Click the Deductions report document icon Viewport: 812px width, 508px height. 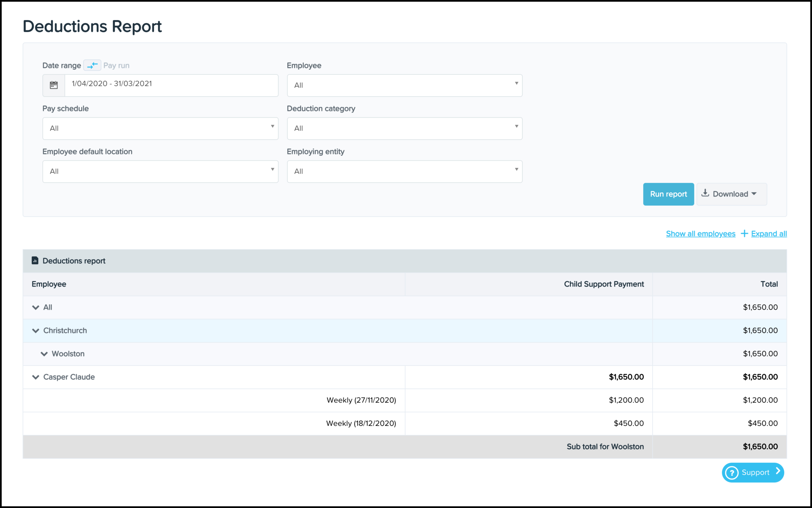[35, 261]
